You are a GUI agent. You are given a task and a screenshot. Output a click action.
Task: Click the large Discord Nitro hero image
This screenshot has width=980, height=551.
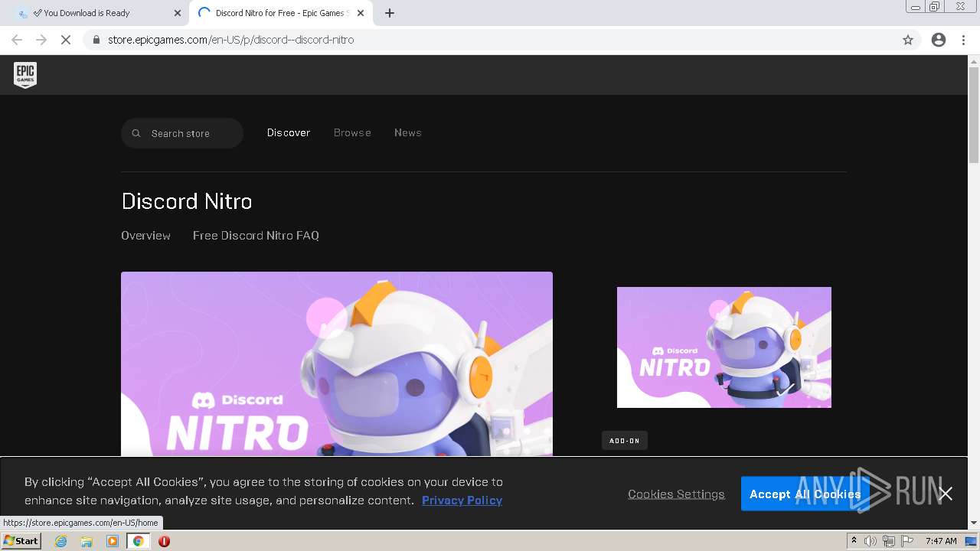[x=337, y=364]
